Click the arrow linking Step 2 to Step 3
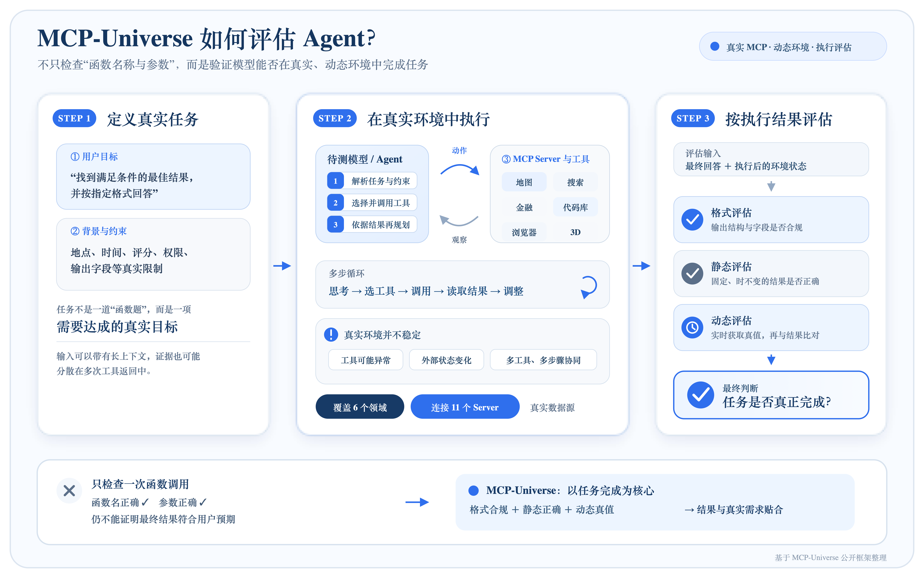924x578 pixels. (642, 266)
